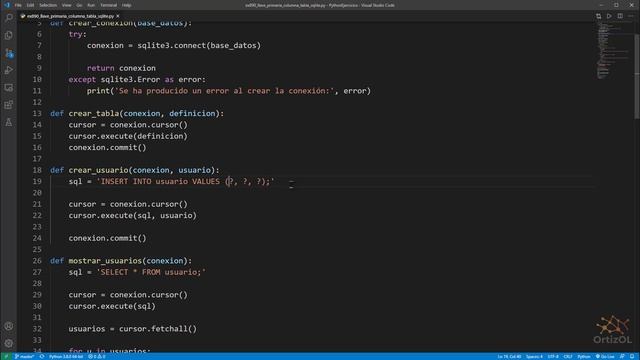Open the Run menu
This screenshot has width=640, height=360.
point(91,5)
